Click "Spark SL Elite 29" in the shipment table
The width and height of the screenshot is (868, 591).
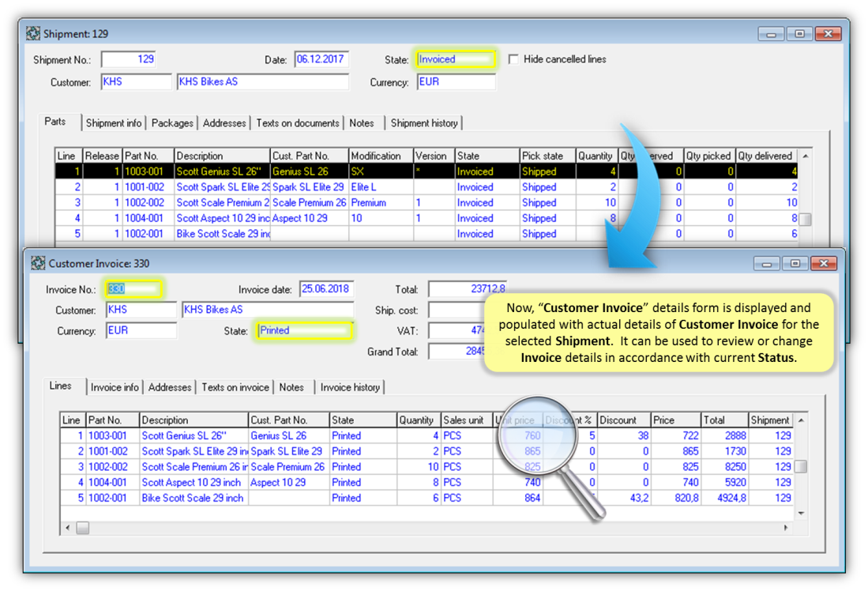click(308, 187)
